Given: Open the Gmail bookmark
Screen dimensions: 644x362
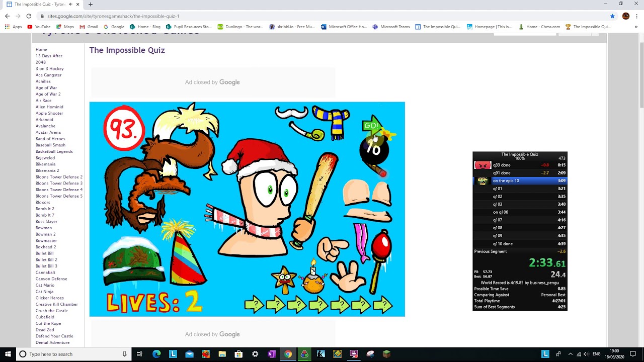Looking at the screenshot, I should tap(89, 27).
